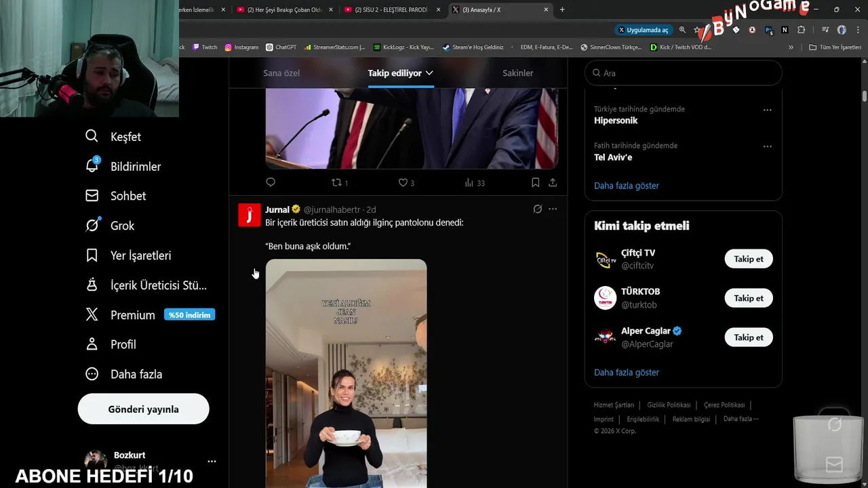868x488 pixels.
Task: Open Keşfet search icon in sidebar
Action: 92,136
